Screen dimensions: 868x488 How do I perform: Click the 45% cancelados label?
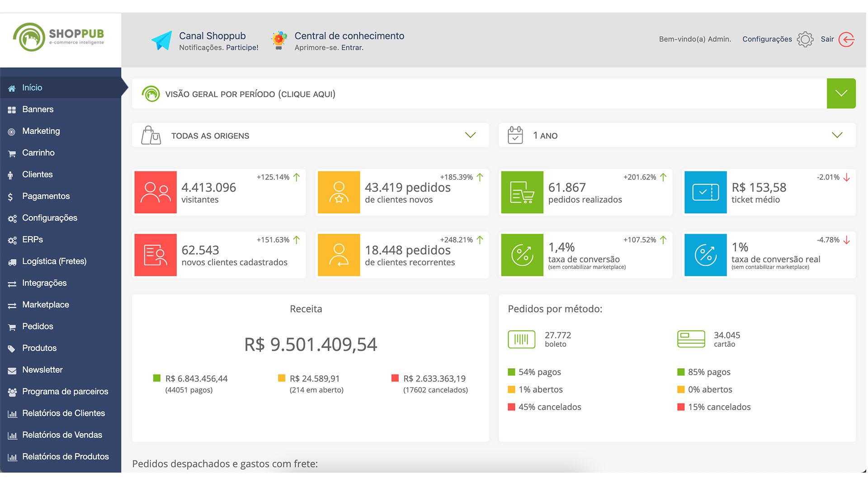click(x=550, y=407)
